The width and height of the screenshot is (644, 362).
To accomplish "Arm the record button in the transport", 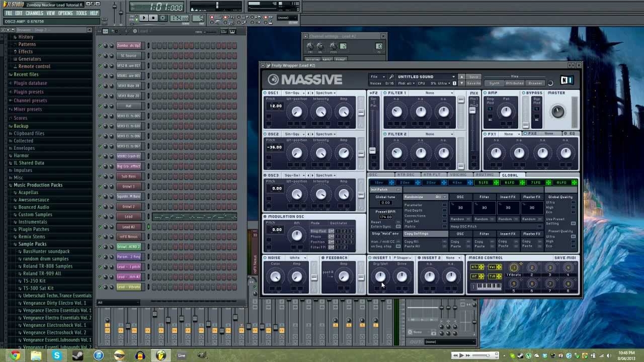I will point(163,18).
